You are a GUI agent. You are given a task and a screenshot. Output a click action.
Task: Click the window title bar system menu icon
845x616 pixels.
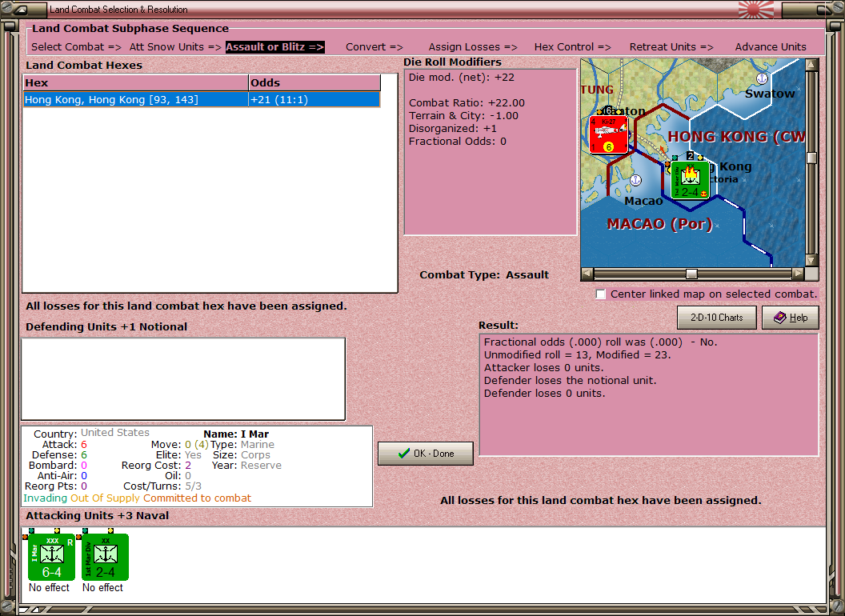[x=22, y=9]
